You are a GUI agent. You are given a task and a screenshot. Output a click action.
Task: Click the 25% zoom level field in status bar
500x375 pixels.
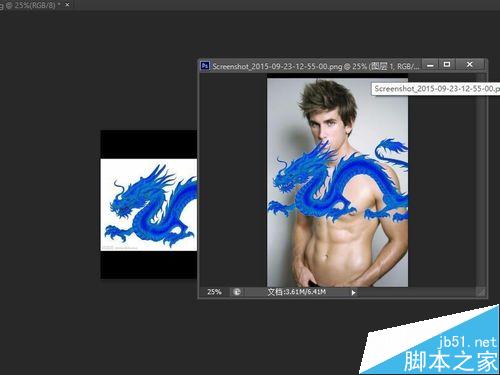tap(214, 292)
